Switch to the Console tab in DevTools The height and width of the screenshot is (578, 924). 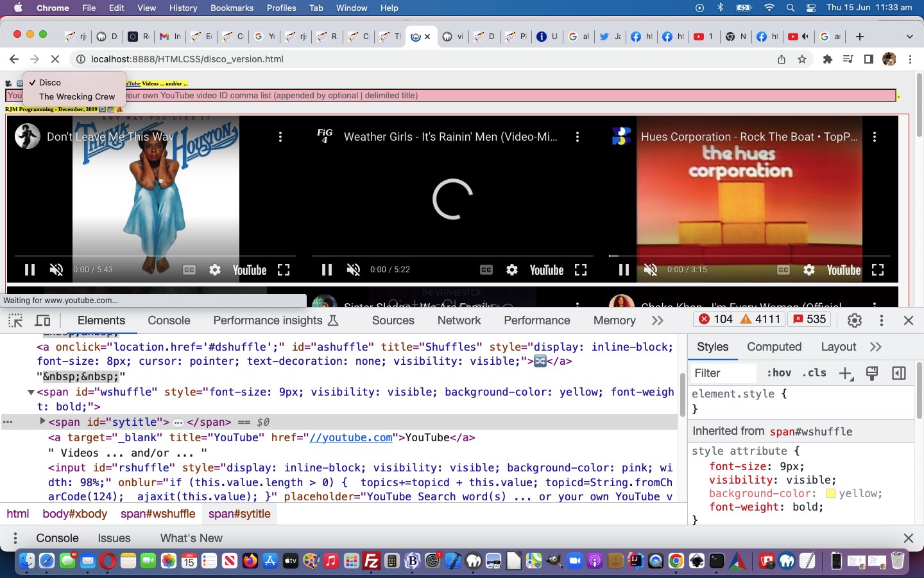coord(169,320)
